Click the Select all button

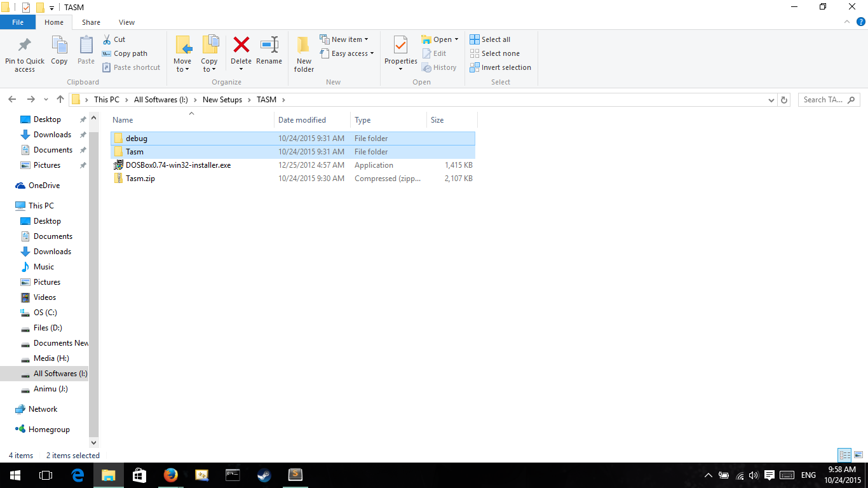click(x=490, y=39)
